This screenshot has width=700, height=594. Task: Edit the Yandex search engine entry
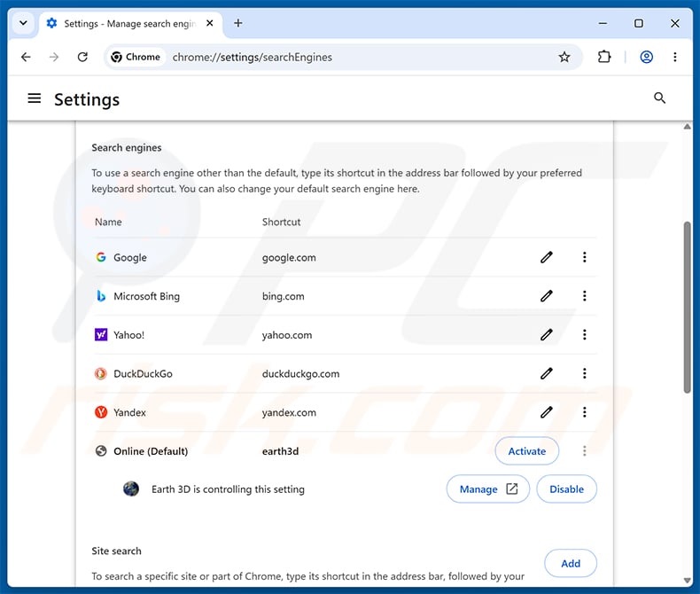[547, 412]
